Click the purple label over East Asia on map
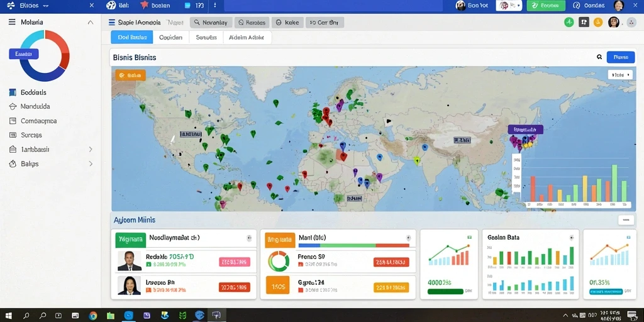This screenshot has width=644, height=322. click(x=525, y=130)
